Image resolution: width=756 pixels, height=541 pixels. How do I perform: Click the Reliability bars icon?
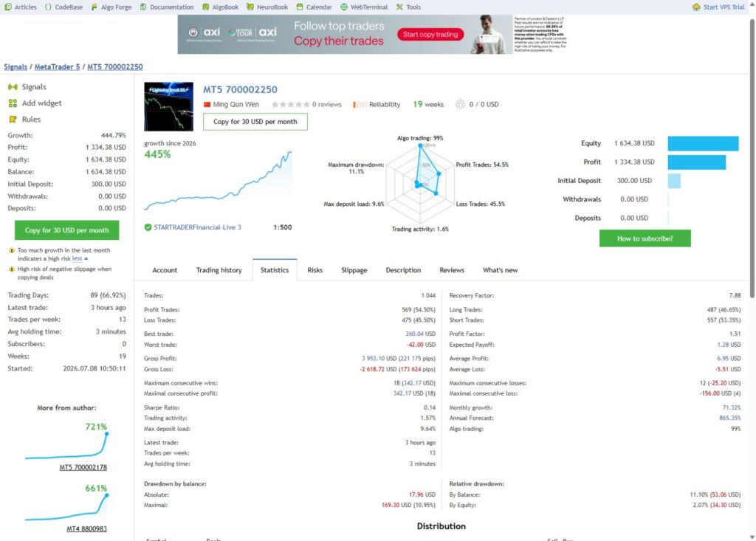click(360, 105)
